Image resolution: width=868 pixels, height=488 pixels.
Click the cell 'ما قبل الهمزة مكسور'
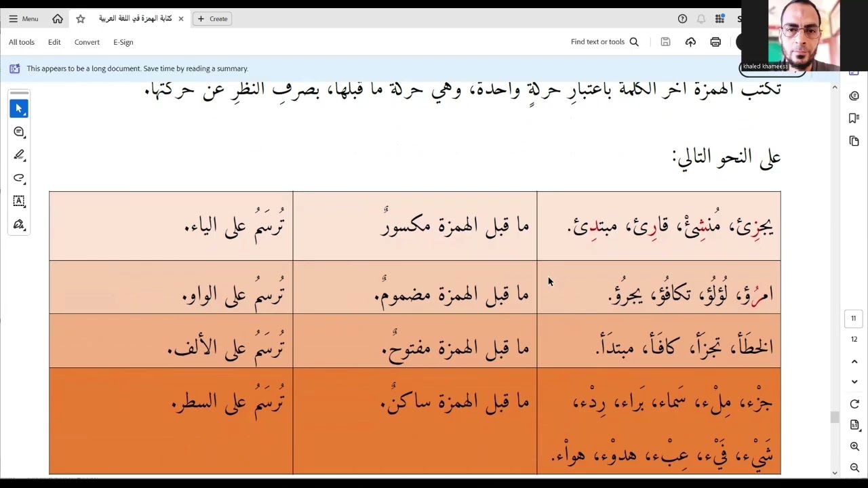(x=415, y=226)
